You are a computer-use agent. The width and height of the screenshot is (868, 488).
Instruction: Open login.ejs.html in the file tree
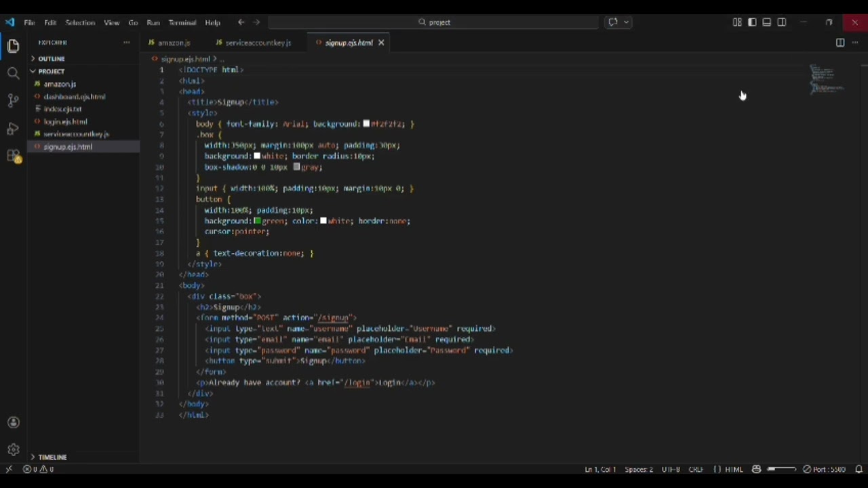65,122
